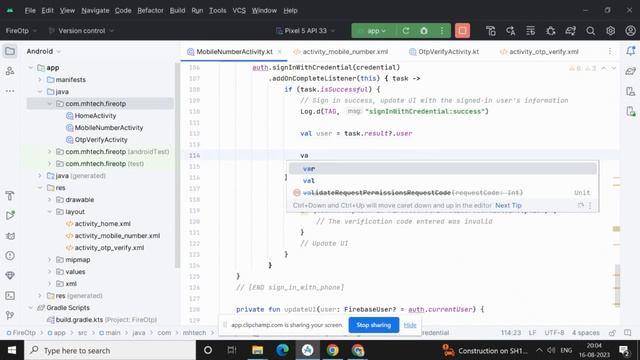
Task: Click Next Tip link in completion popup
Action: [x=508, y=205]
